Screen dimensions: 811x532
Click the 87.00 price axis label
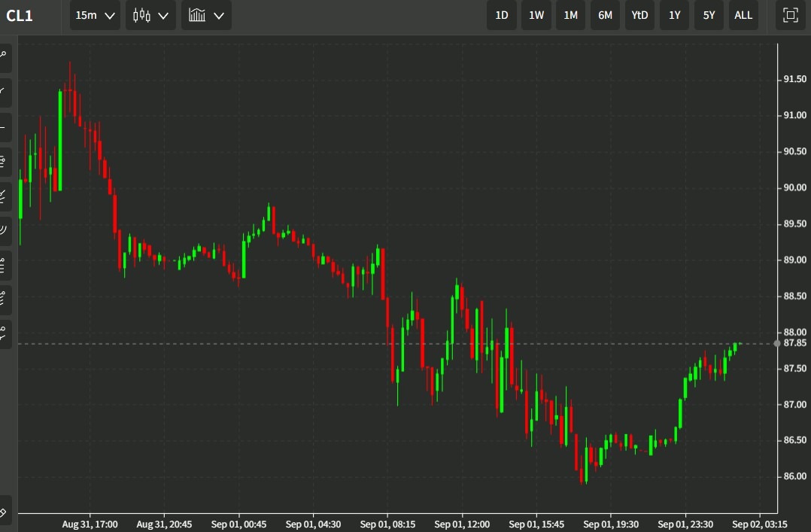coord(795,405)
